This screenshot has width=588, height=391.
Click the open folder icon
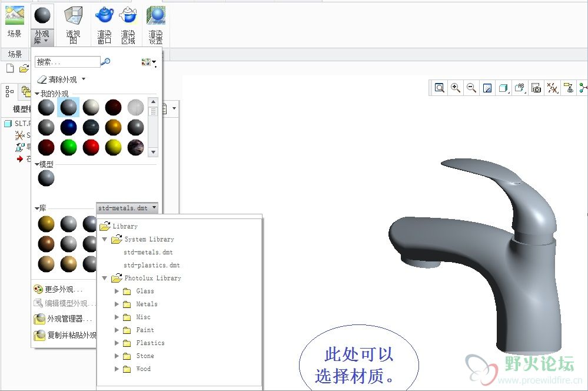pyautogui.click(x=24, y=68)
